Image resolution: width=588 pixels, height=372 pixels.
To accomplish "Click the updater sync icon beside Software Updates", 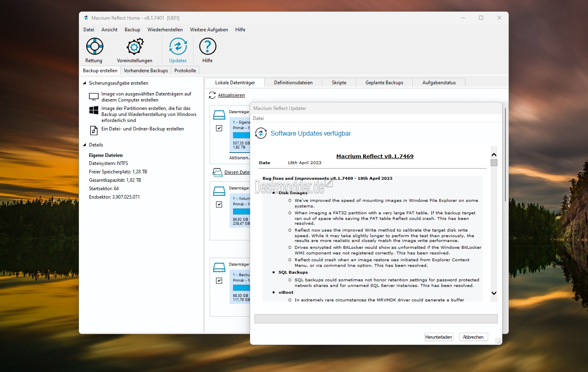I will (x=261, y=133).
